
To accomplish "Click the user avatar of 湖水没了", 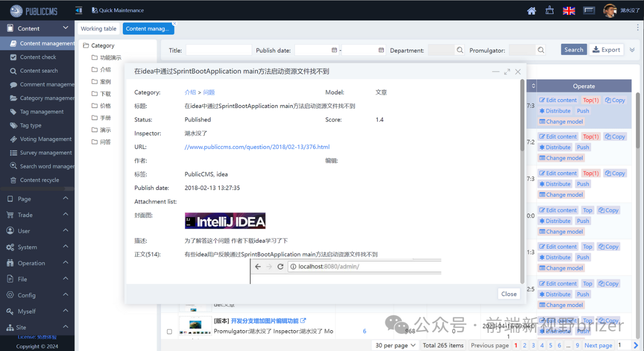I will click(x=609, y=10).
